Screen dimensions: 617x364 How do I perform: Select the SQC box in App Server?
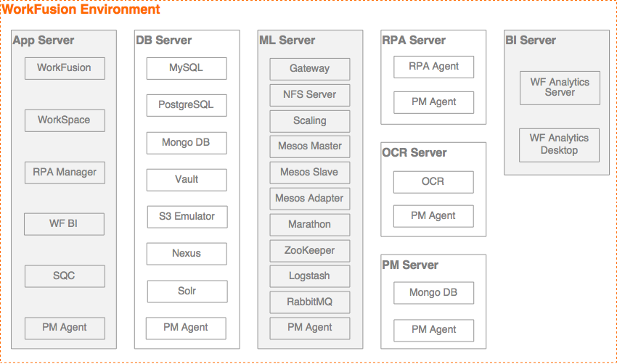tap(65, 276)
